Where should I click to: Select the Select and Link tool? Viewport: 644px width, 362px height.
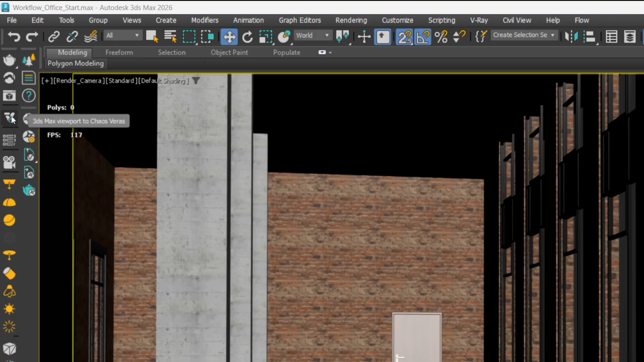point(54,36)
